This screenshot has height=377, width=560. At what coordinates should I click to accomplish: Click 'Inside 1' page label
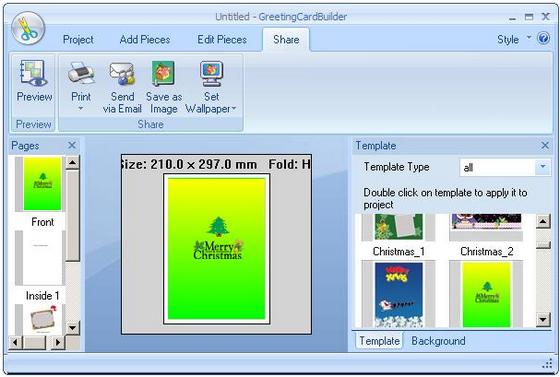tap(42, 296)
